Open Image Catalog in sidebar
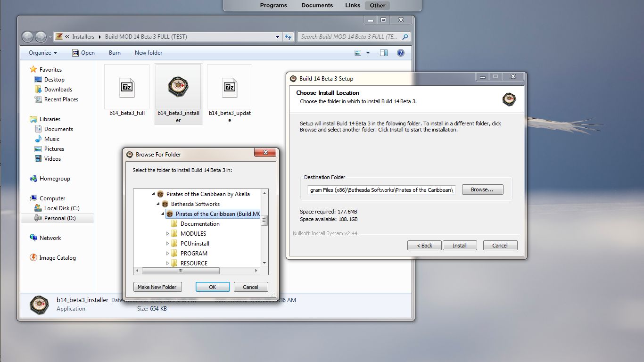The width and height of the screenshot is (644, 362). coord(57,258)
